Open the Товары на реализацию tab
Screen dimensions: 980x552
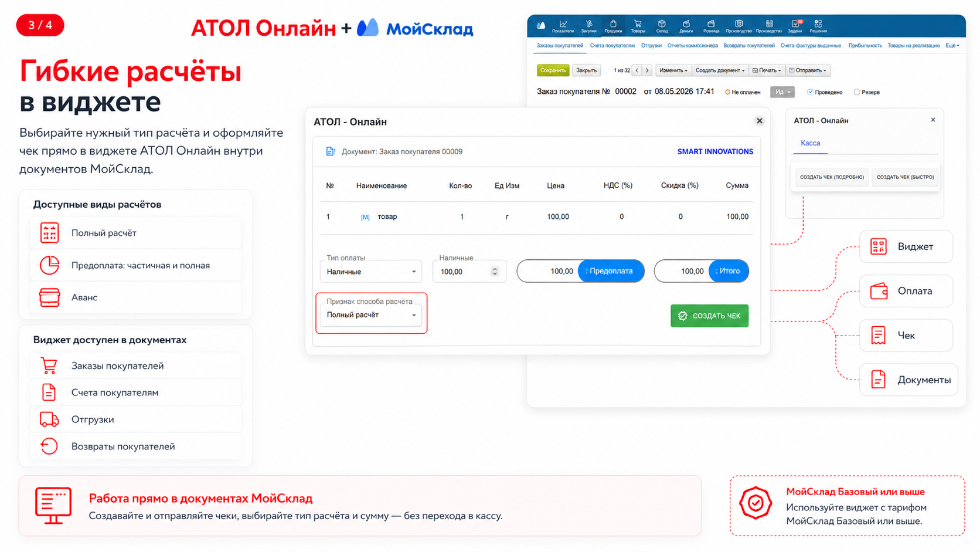pyautogui.click(x=914, y=46)
